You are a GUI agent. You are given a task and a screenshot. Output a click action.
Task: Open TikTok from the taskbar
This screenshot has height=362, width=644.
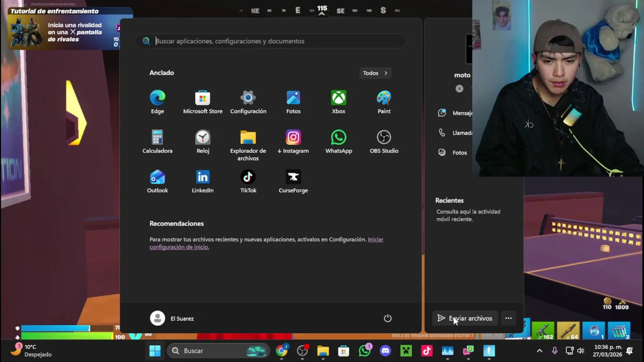[x=427, y=351]
